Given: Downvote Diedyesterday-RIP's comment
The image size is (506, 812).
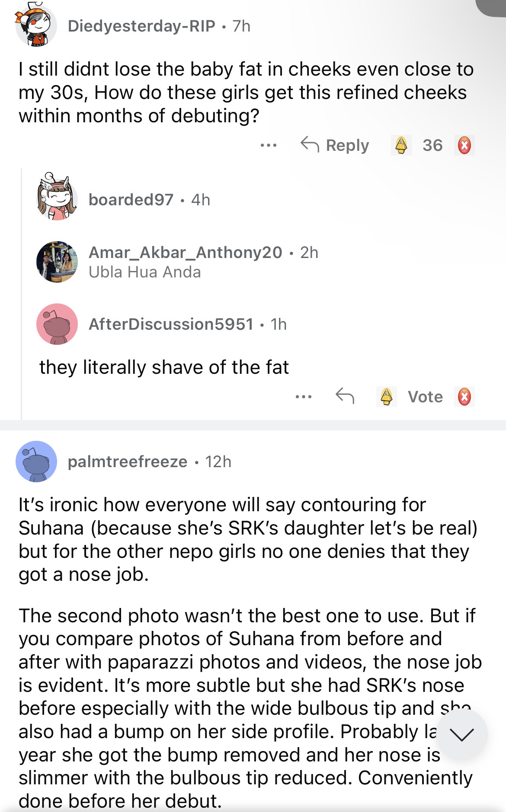Looking at the screenshot, I should tap(464, 145).
